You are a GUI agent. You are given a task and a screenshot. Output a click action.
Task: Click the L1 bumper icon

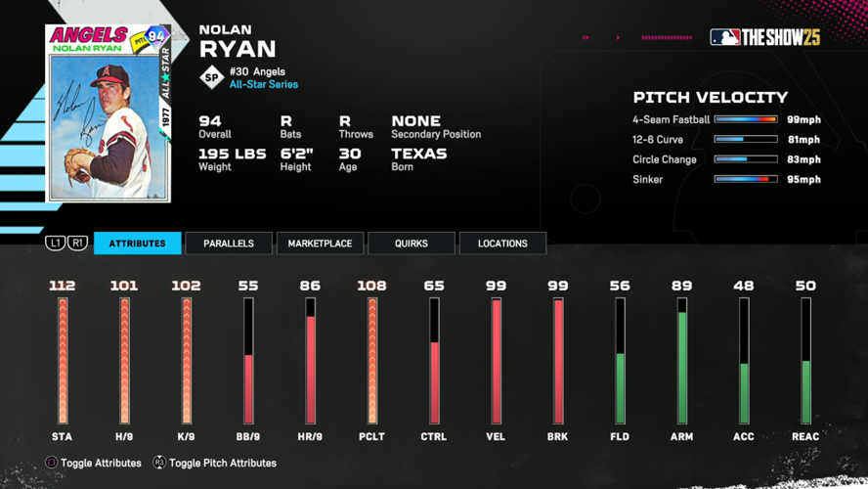click(x=55, y=243)
